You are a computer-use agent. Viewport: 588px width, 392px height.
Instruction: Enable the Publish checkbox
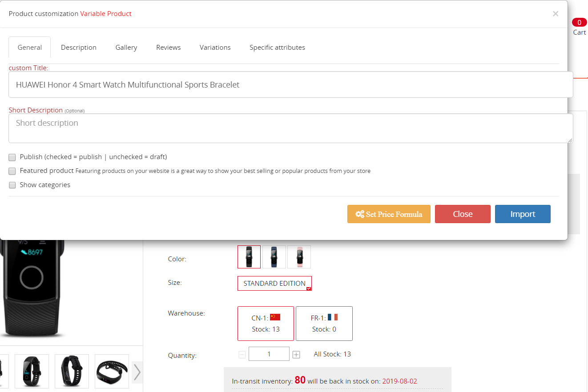tap(12, 157)
